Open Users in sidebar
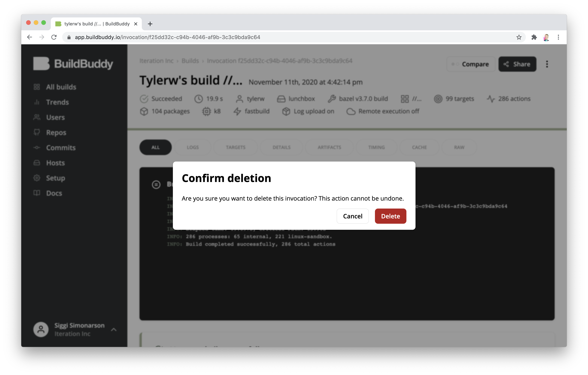Image resolution: width=588 pixels, height=375 pixels. 55,117
